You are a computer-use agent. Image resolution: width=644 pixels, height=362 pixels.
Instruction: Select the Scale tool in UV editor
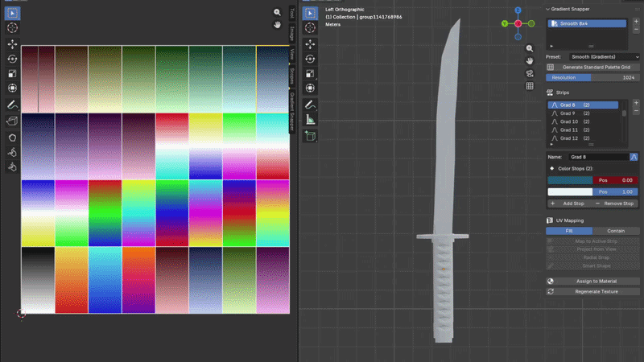point(12,73)
